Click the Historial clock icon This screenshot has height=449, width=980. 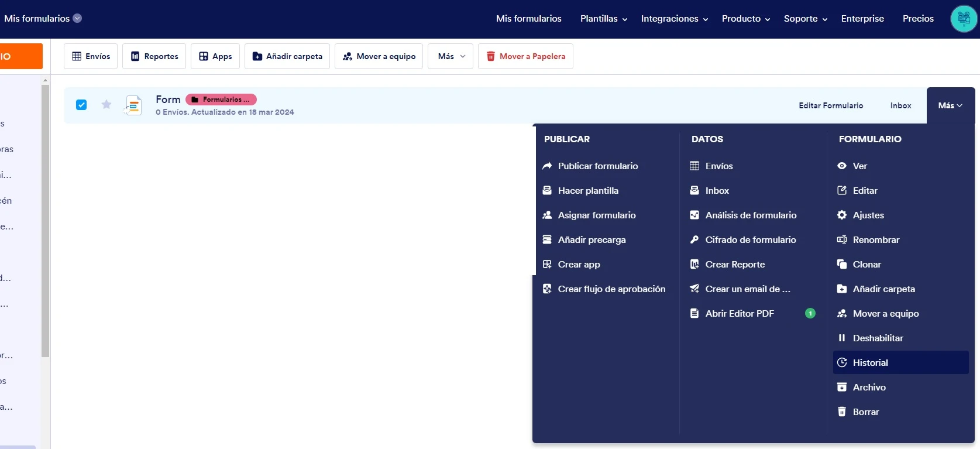pyautogui.click(x=842, y=362)
